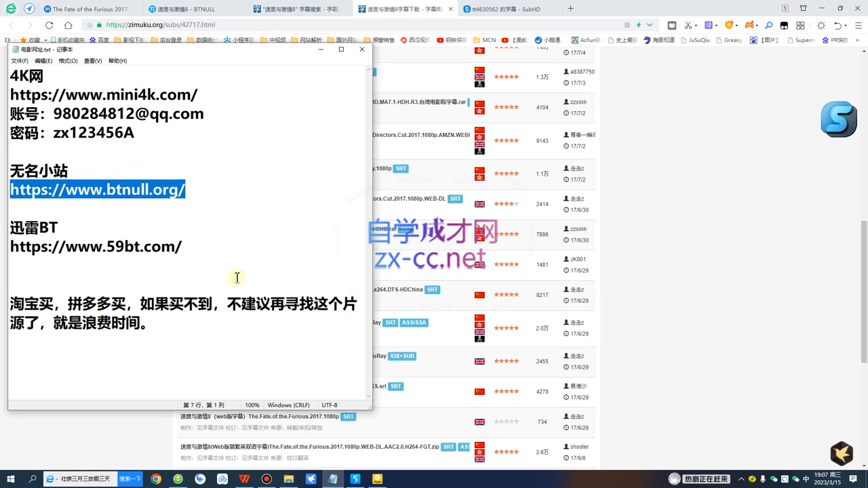Screen dimensions: 868x488
Task: Go to the browser home page
Action: pos(68,25)
